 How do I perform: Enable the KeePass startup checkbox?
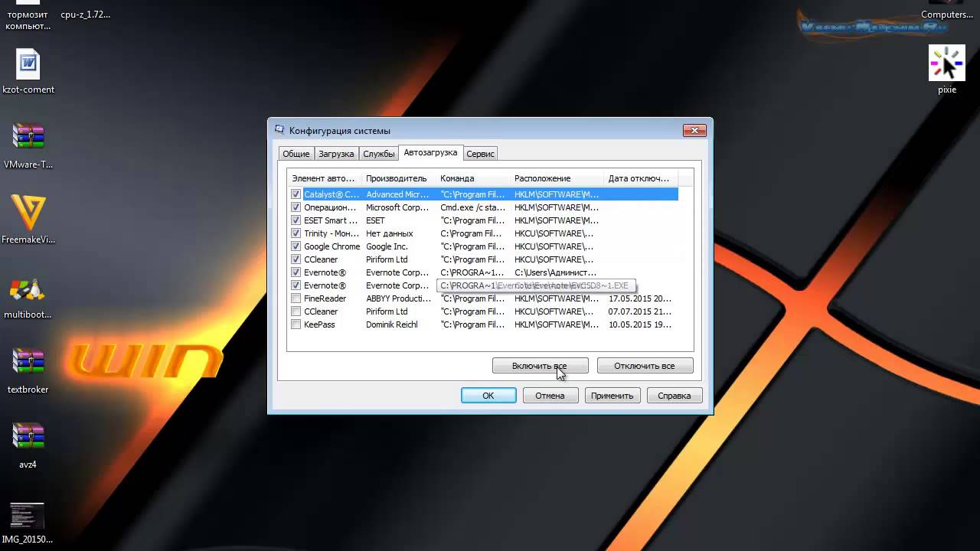296,324
